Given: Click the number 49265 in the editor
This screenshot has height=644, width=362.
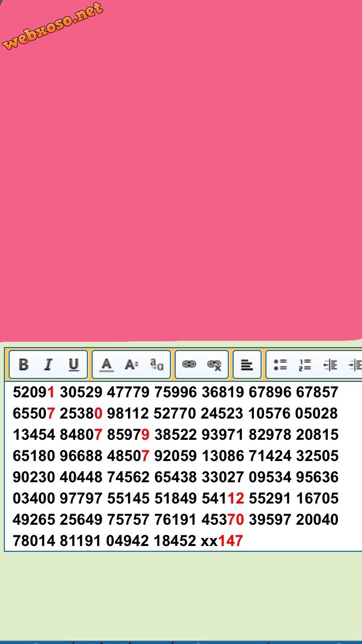Looking at the screenshot, I should pos(34,519).
